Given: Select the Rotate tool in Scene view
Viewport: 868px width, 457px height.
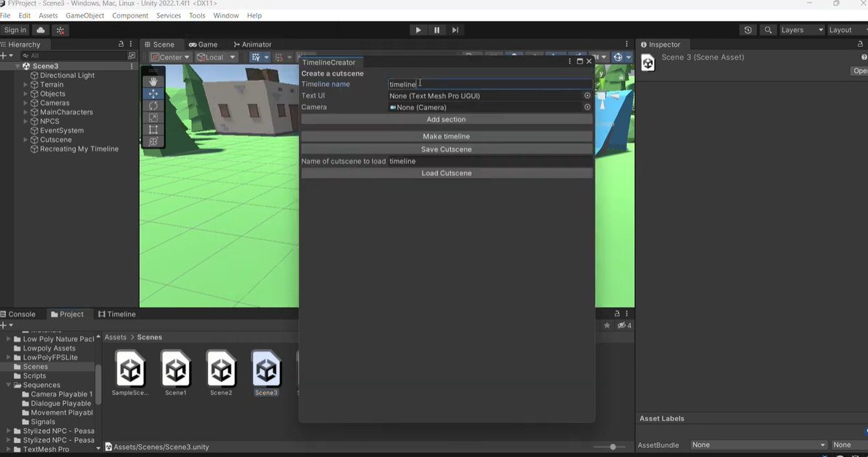Looking at the screenshot, I should click(x=153, y=106).
